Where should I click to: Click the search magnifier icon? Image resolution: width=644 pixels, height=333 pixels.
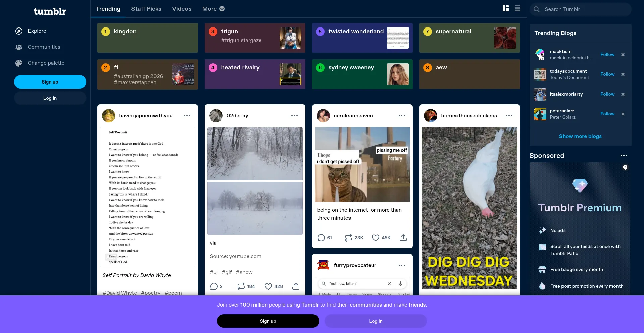pos(537,9)
